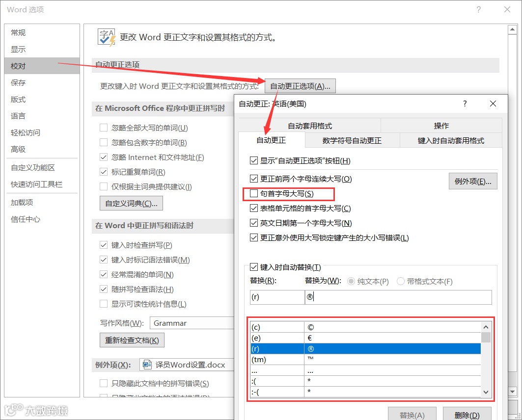Click the 重新检查文档(K) button

pyautogui.click(x=132, y=340)
